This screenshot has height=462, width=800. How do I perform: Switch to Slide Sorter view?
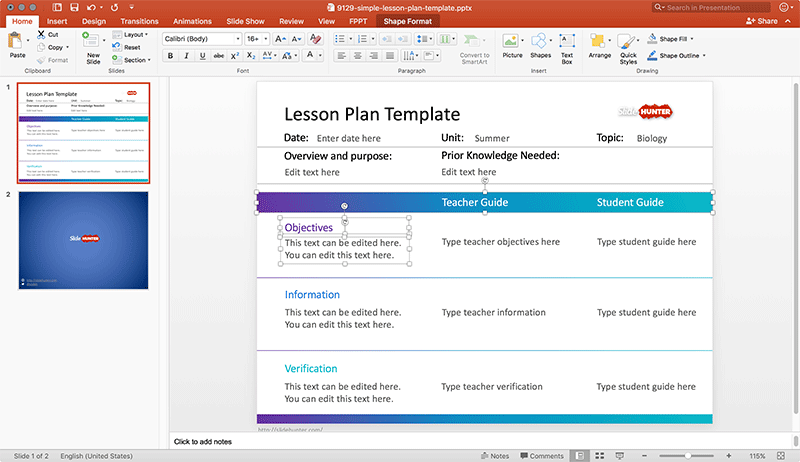click(599, 455)
